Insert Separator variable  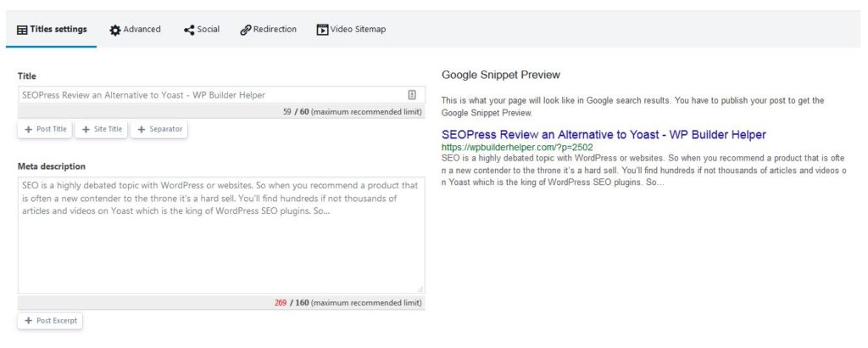159,130
